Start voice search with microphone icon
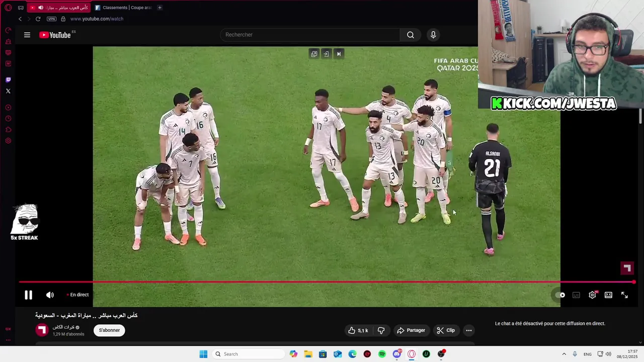 click(x=433, y=35)
